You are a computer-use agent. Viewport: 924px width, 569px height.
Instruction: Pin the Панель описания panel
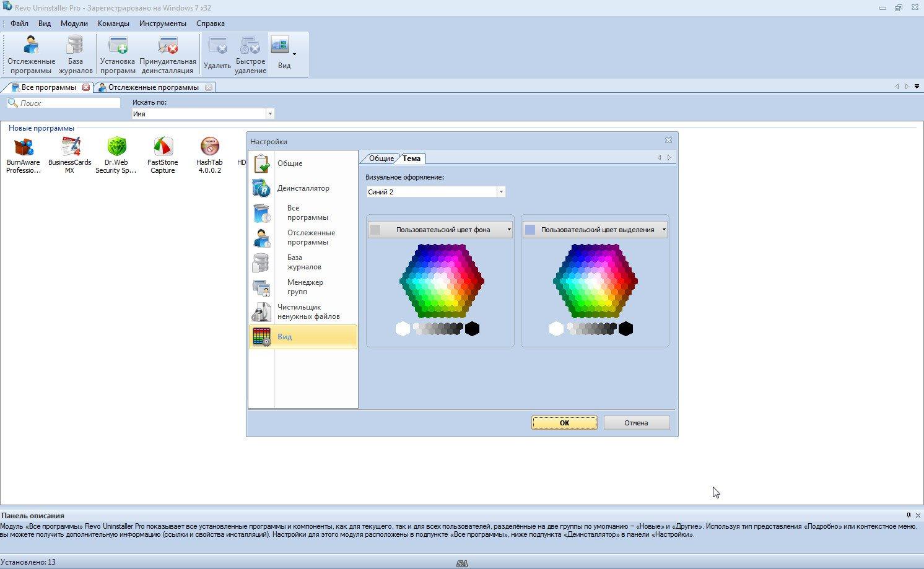pos(909,515)
